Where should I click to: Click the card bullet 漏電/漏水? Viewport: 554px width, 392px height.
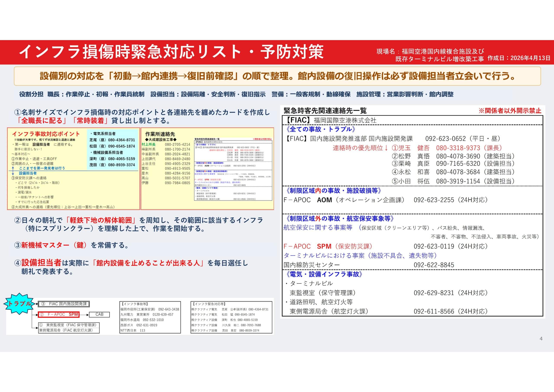tap(23, 192)
